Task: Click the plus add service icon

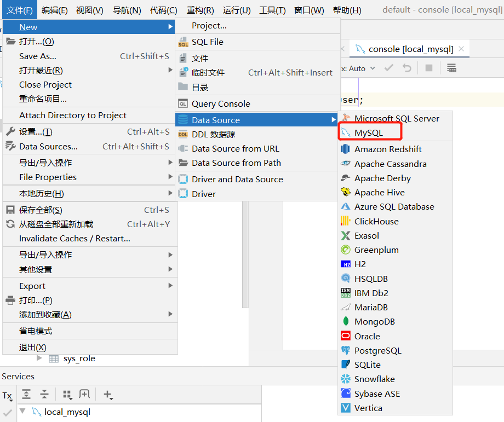Action: (x=108, y=395)
